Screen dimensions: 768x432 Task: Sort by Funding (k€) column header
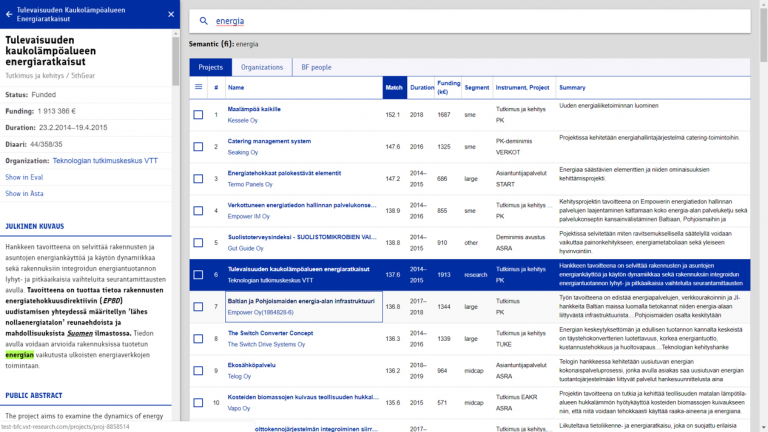[x=448, y=87]
